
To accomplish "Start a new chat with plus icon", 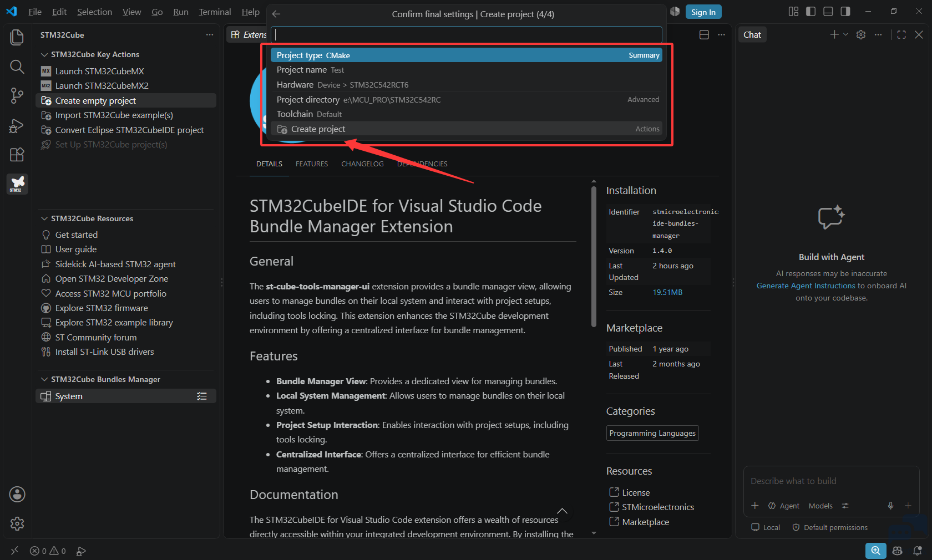I will click(834, 34).
